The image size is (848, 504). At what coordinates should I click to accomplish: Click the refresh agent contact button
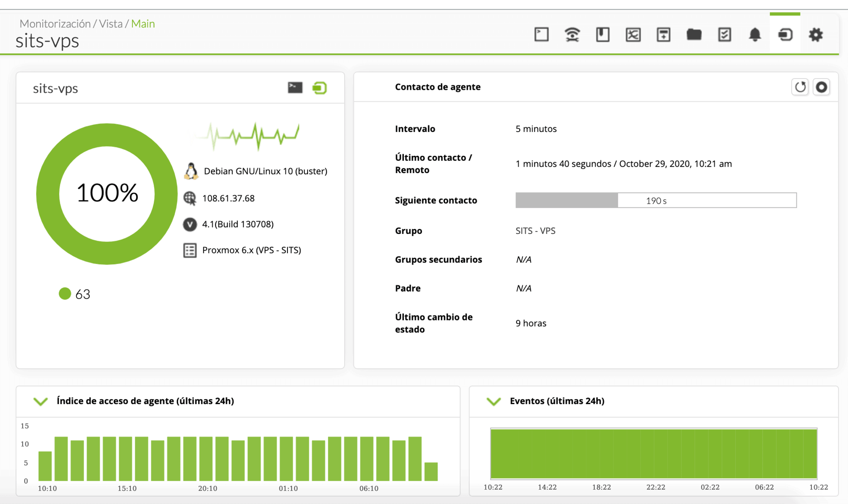(x=800, y=87)
